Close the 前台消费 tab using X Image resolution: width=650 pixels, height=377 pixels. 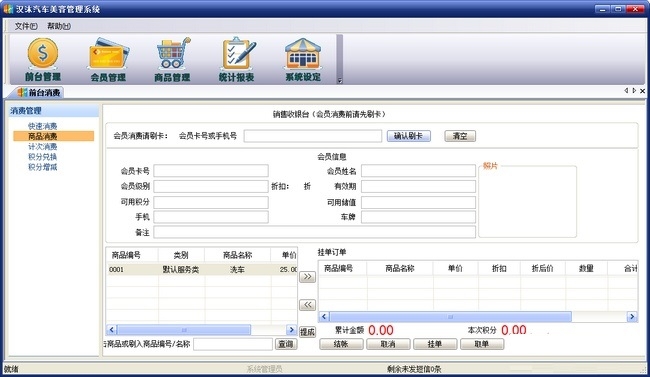point(643,91)
